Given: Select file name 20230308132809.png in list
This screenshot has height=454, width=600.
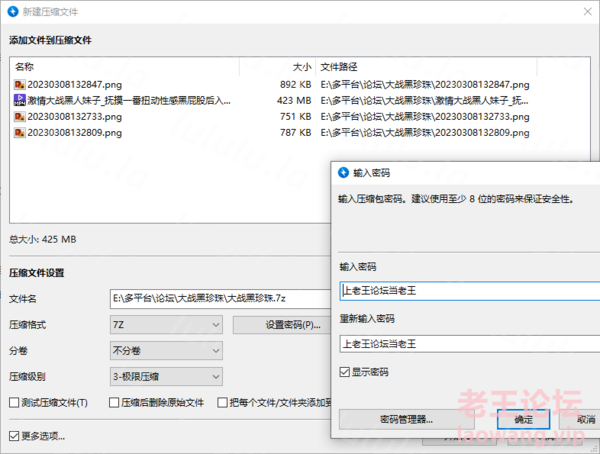Looking at the screenshot, I should (75, 132).
